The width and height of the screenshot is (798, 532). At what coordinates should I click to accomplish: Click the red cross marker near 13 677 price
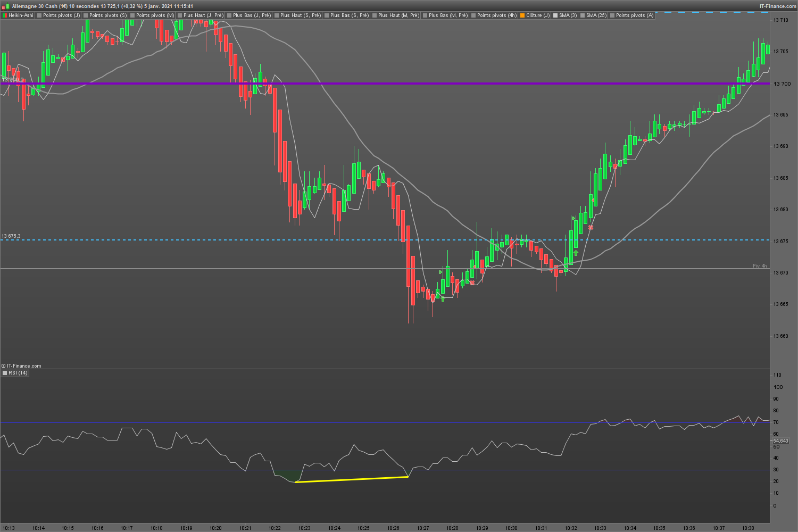click(591, 227)
